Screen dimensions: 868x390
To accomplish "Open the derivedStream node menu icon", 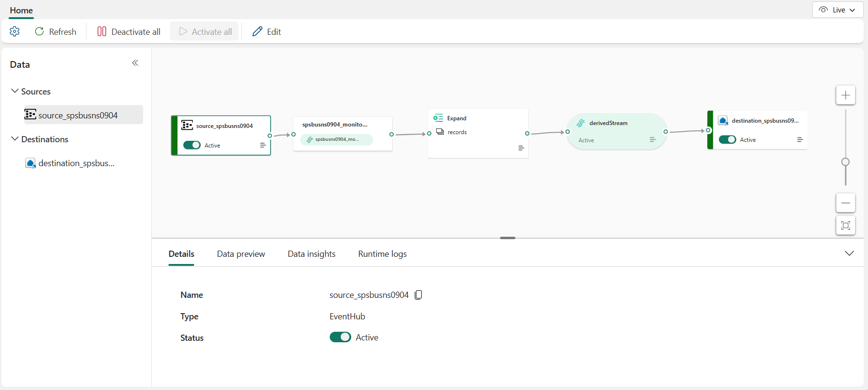I will [652, 140].
